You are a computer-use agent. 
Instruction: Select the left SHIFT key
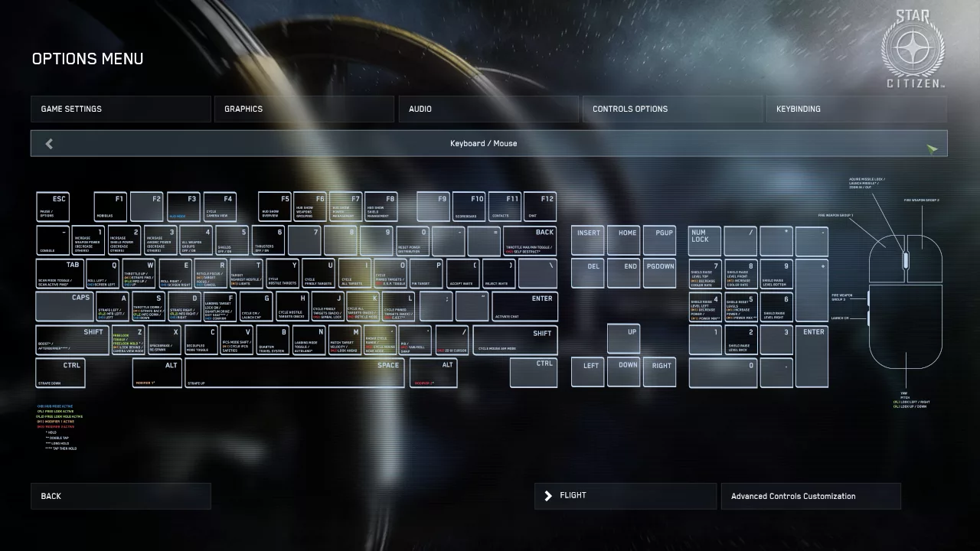pos(73,340)
